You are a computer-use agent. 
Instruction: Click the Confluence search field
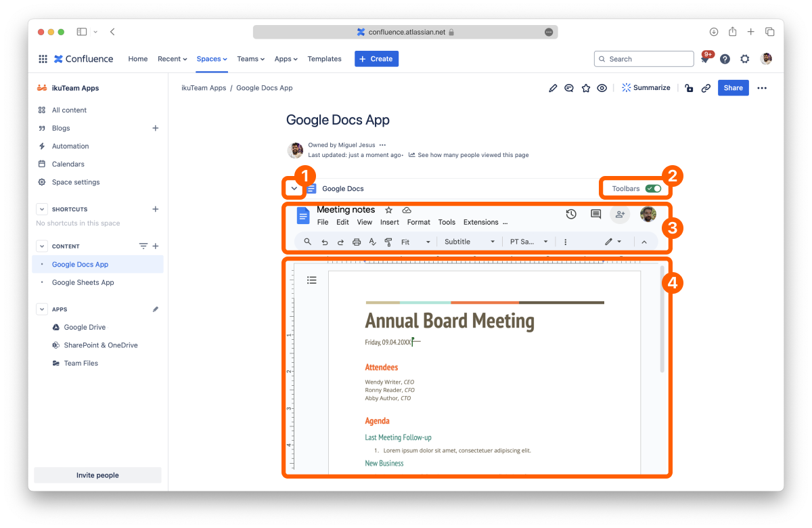pyautogui.click(x=644, y=59)
